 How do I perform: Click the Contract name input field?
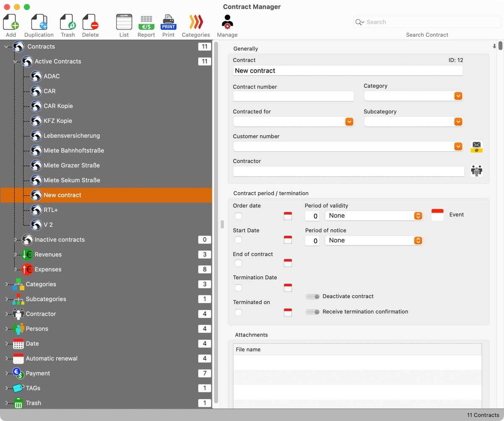tap(348, 71)
